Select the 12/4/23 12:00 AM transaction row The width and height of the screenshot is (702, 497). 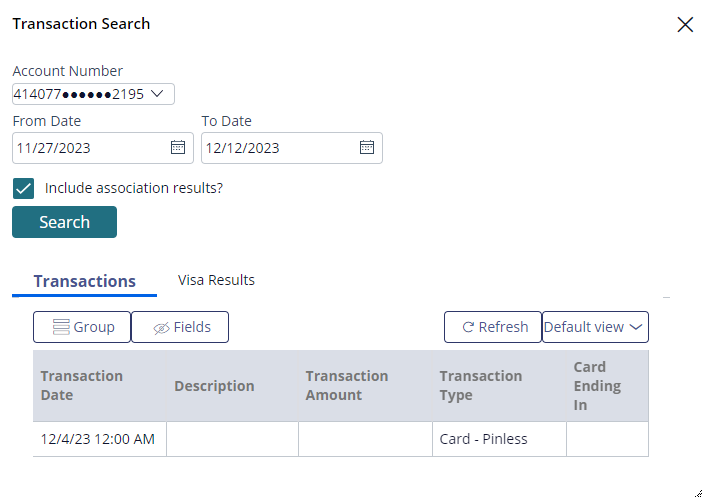(341, 439)
